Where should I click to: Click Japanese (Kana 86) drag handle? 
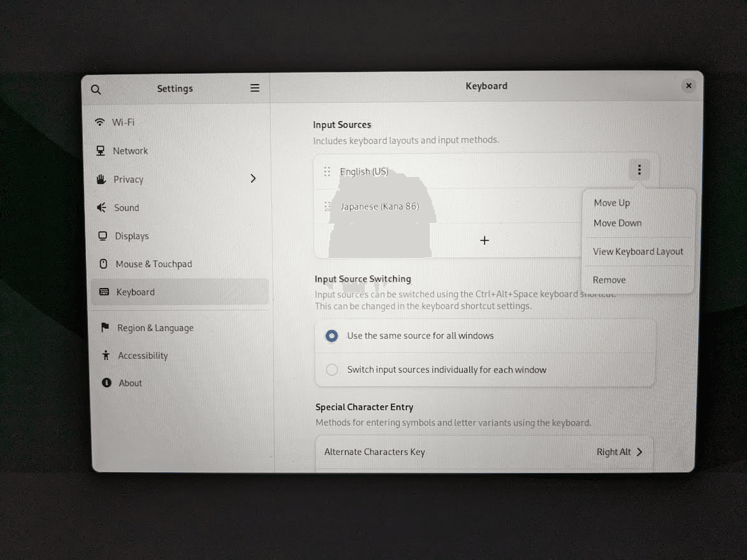[x=327, y=206]
